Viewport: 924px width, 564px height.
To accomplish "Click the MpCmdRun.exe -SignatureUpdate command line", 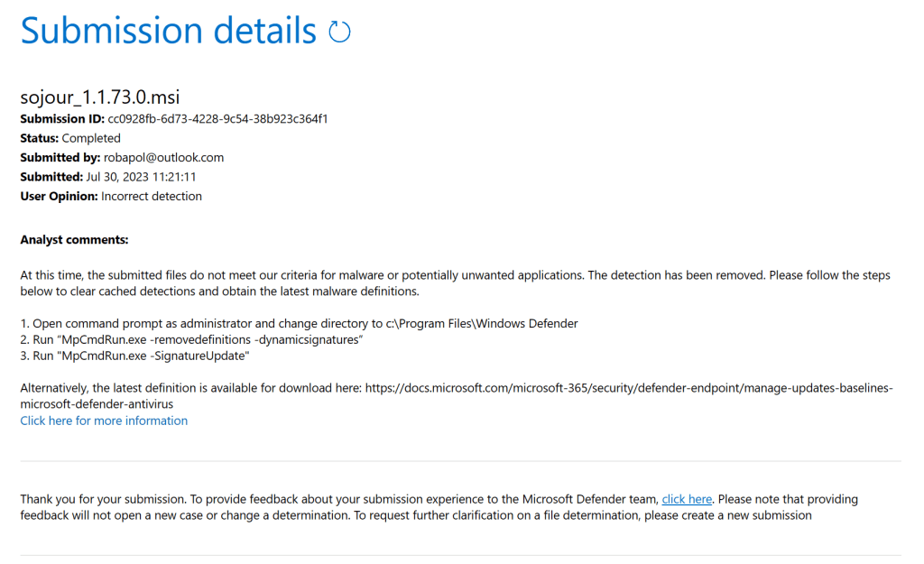I will 134,356.
